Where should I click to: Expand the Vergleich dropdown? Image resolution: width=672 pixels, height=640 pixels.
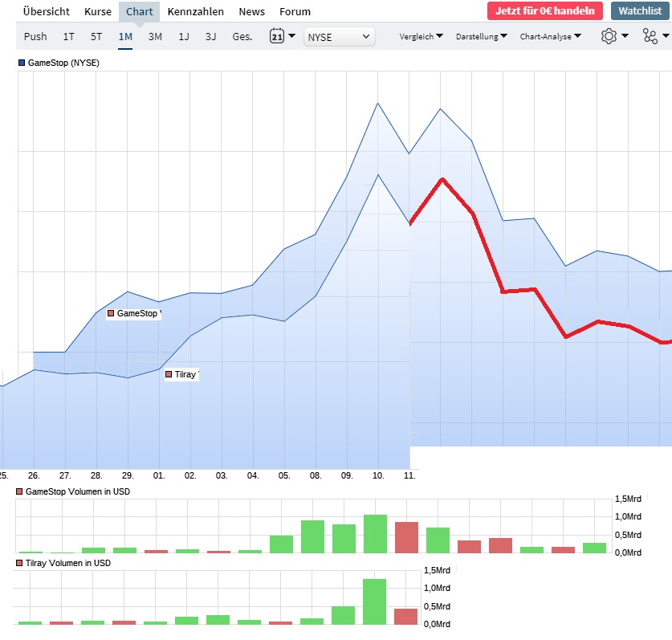pos(422,36)
